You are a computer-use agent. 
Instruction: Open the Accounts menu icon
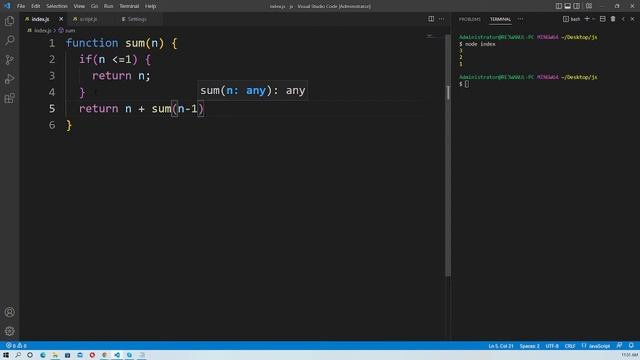coord(9,312)
